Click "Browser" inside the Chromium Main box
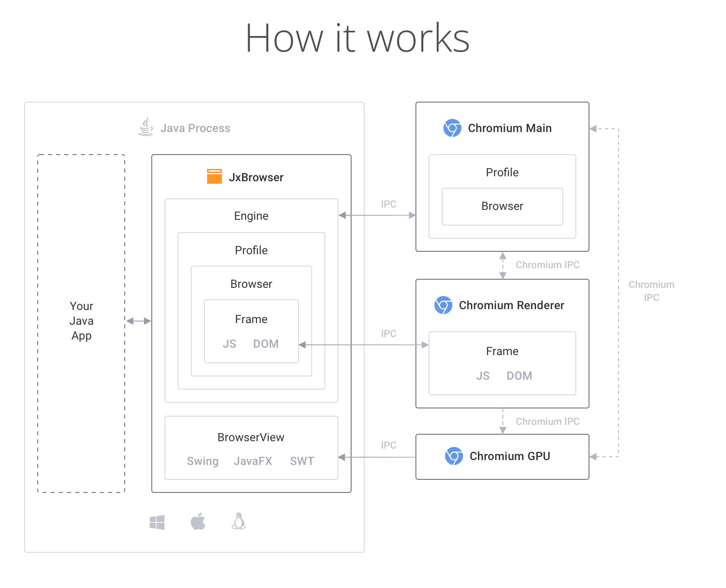The width and height of the screenshot is (726, 588). point(502,206)
